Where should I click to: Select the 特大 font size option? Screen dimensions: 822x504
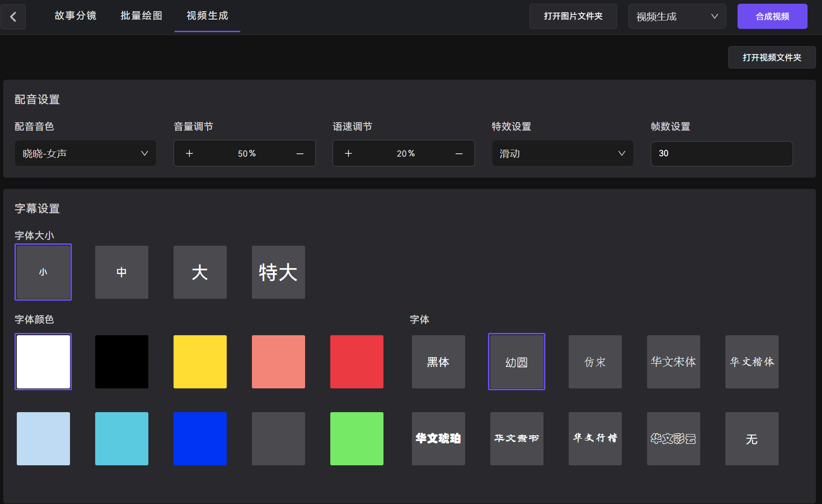tap(279, 272)
